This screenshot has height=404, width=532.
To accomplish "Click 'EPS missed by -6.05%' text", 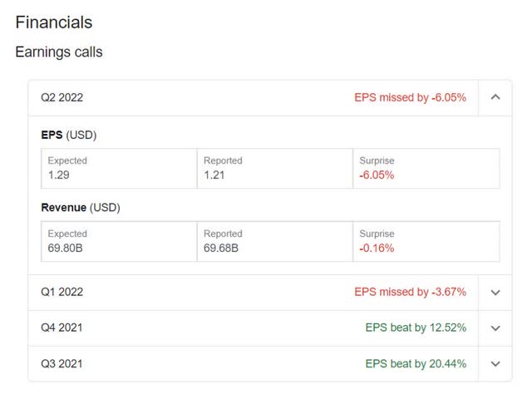I will [410, 97].
